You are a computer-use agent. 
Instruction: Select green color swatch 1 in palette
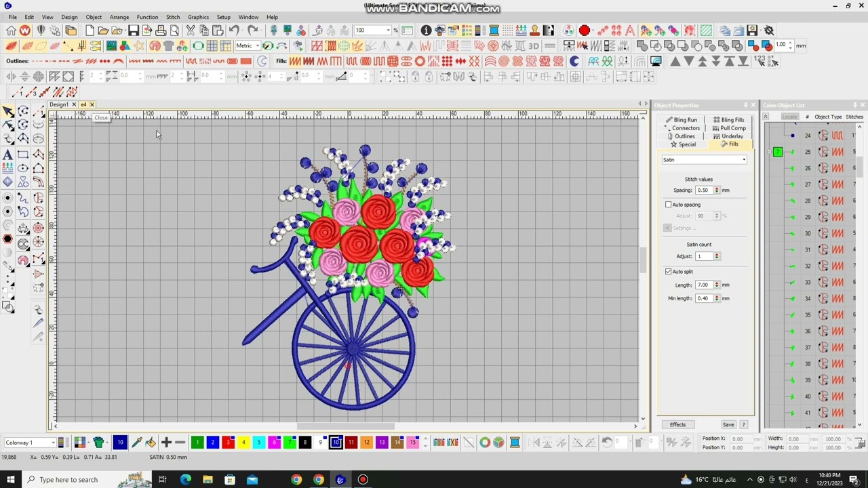pyautogui.click(x=197, y=443)
